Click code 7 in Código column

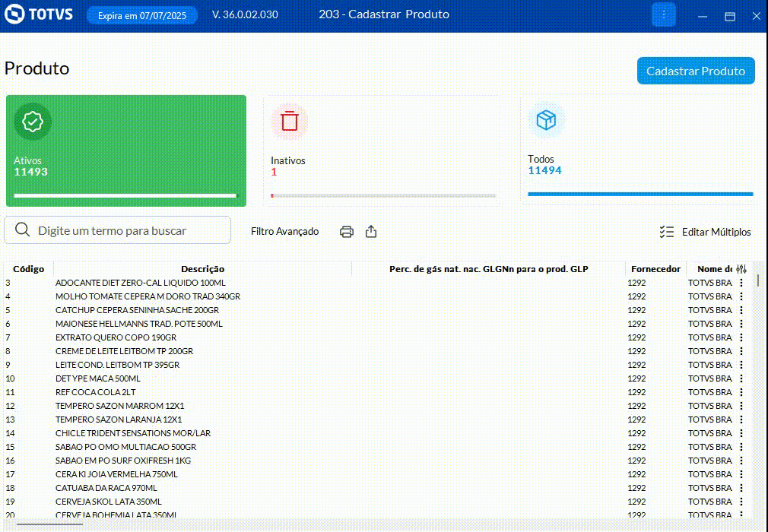(8, 337)
